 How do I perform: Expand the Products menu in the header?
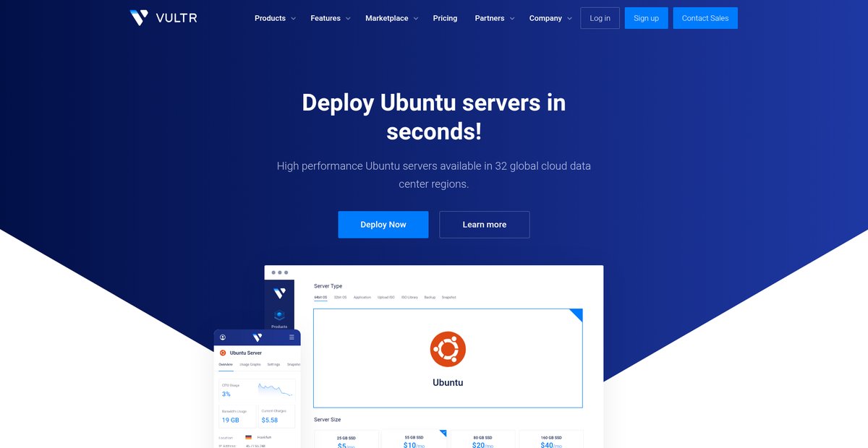(275, 18)
